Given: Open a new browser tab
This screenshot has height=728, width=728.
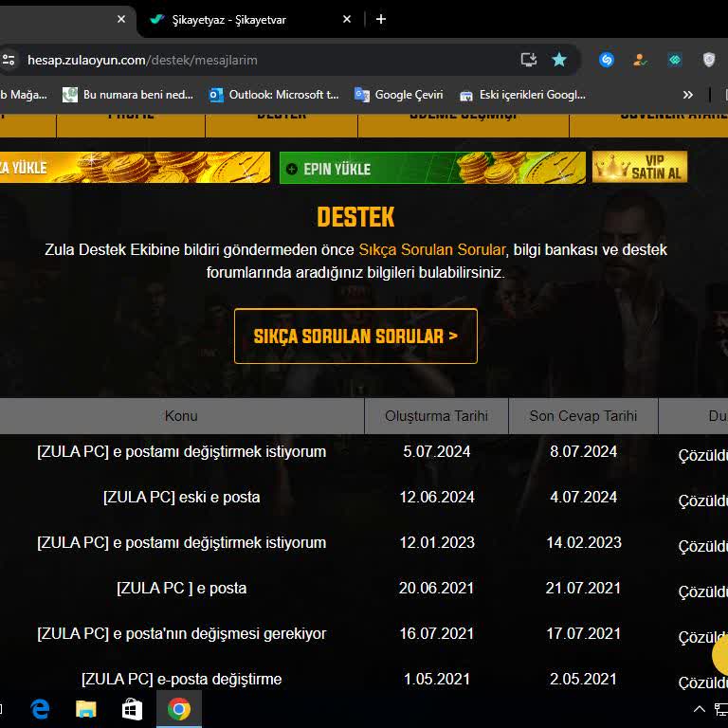Looking at the screenshot, I should point(381,19).
